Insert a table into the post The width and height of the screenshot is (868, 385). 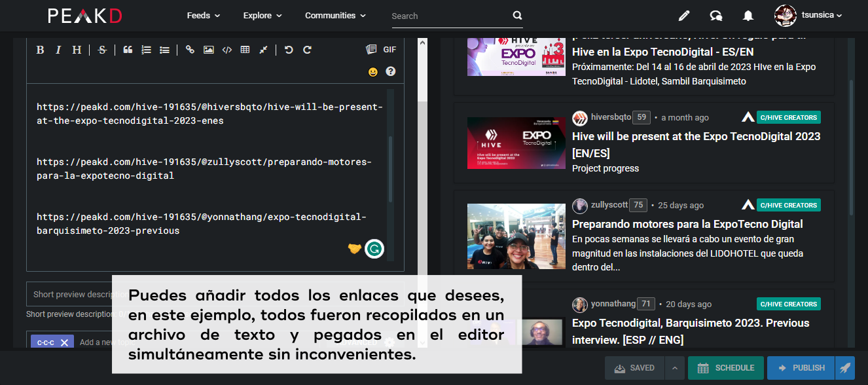coord(245,50)
